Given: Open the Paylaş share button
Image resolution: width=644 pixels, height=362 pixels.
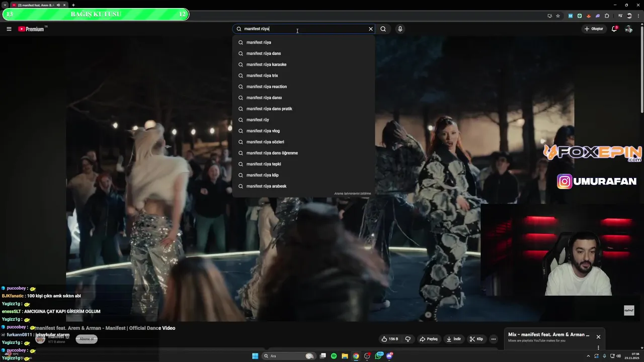Looking at the screenshot, I should click(429, 339).
